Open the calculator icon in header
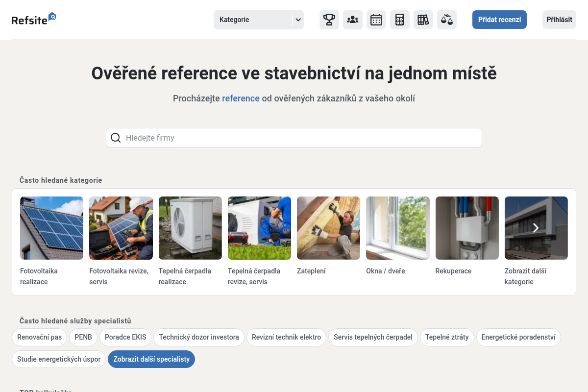The height and width of the screenshot is (392, 588). coord(400,20)
